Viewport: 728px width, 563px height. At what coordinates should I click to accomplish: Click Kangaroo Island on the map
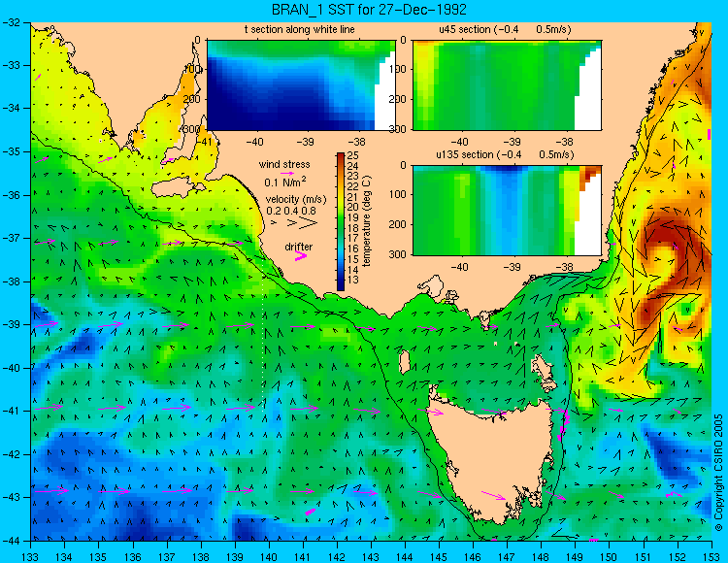click(178, 189)
